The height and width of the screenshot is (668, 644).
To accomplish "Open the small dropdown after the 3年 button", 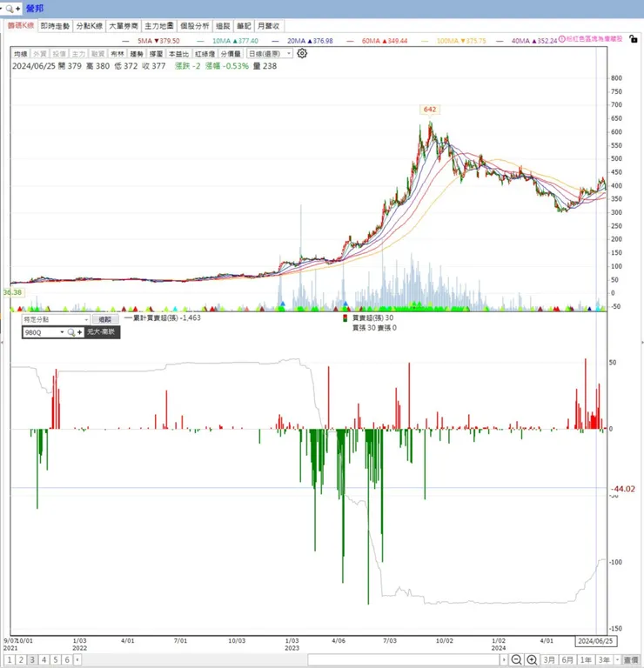I will point(617,660).
